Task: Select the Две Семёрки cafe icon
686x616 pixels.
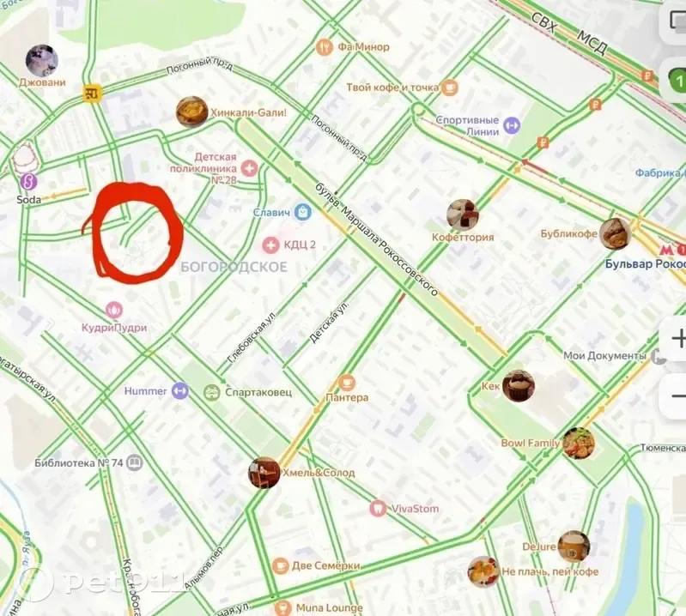Action: tap(281, 566)
